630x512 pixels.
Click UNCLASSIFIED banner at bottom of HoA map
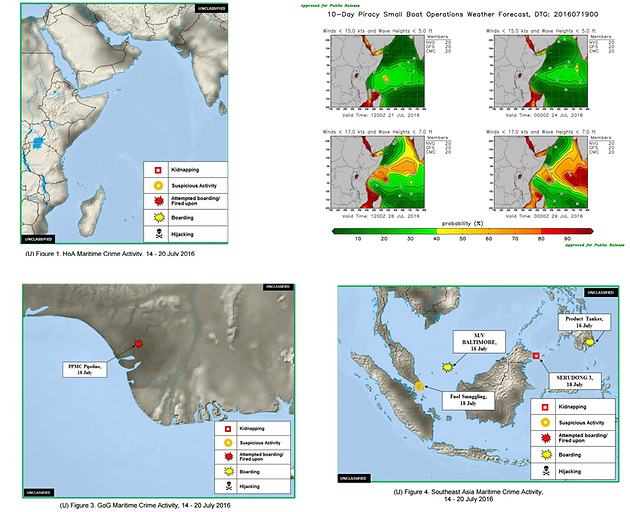pos(38,239)
